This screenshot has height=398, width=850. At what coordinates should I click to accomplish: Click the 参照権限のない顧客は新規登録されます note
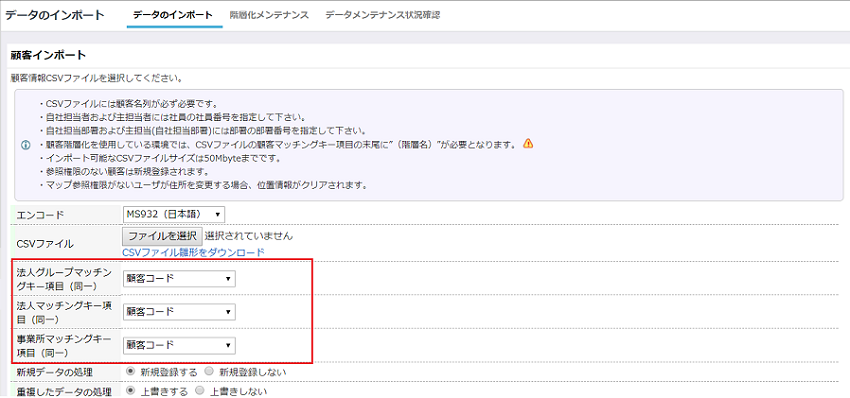point(124,172)
